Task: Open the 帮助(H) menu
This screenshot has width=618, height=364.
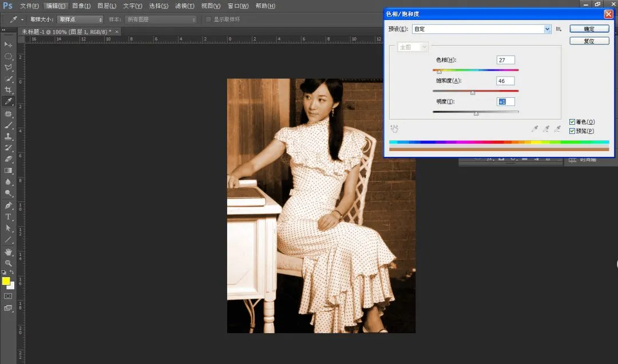Action: [x=266, y=6]
